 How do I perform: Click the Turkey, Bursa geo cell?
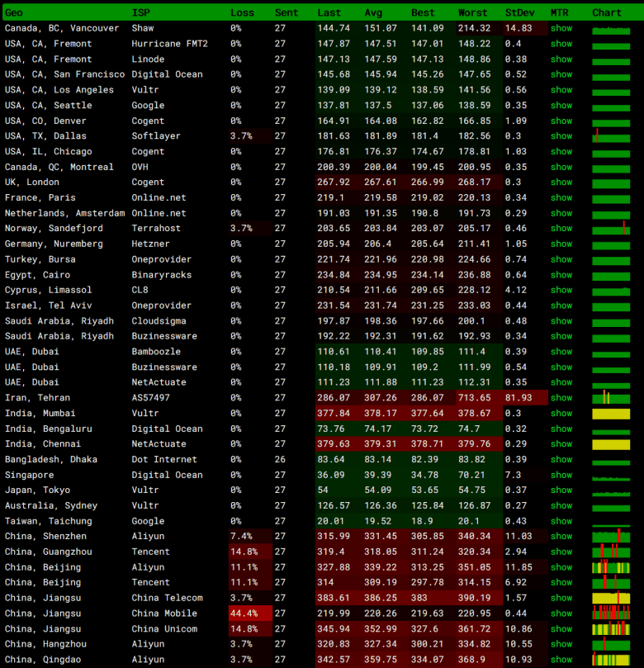(x=40, y=259)
